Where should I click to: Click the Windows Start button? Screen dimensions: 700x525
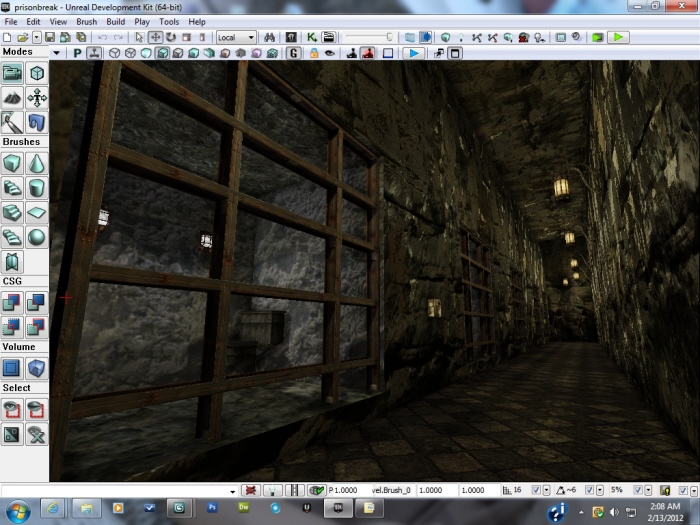tap(17, 511)
